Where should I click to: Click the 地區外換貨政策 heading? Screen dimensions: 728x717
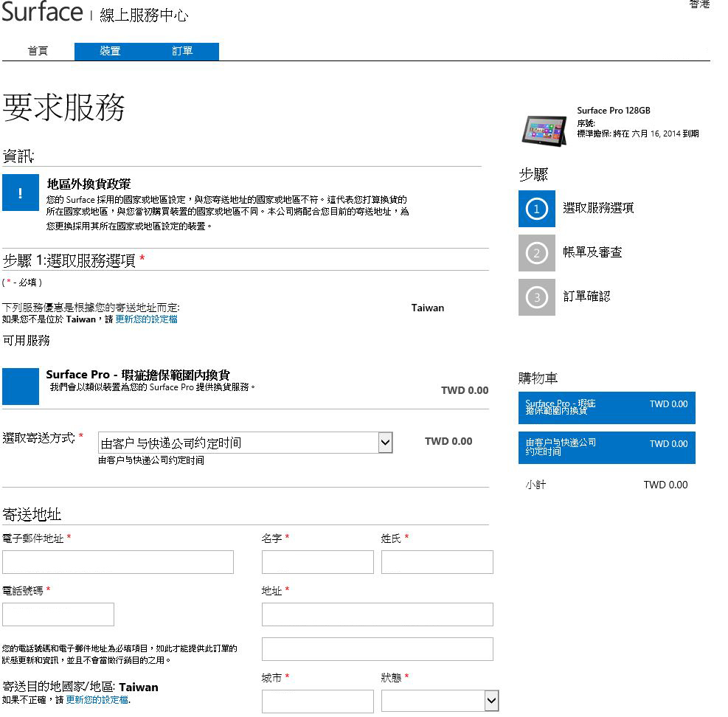(x=89, y=184)
